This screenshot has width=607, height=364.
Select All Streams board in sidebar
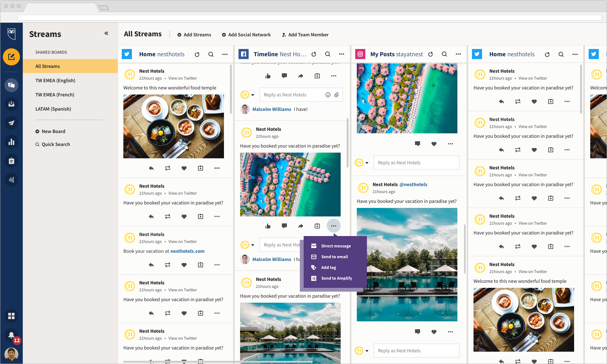point(70,66)
